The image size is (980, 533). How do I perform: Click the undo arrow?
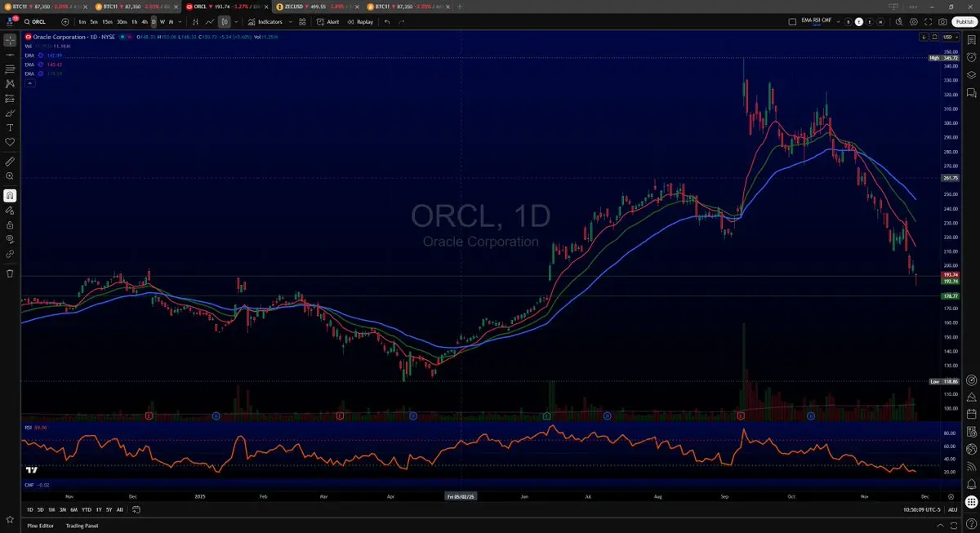tap(387, 22)
